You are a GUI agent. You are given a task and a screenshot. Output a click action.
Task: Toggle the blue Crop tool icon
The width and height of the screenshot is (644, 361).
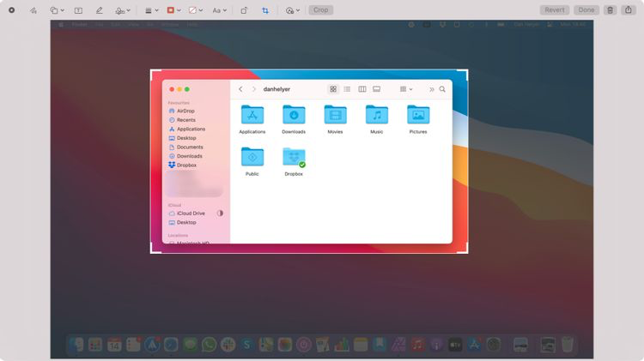(265, 10)
